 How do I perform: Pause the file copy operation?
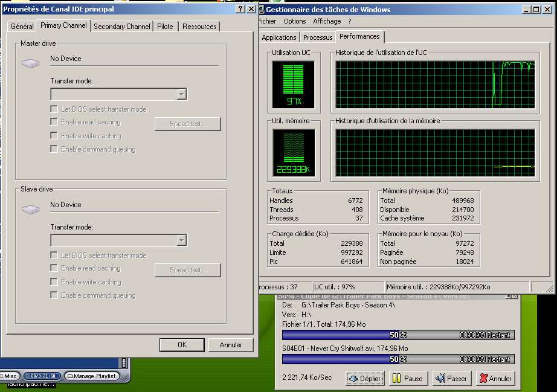pyautogui.click(x=408, y=379)
